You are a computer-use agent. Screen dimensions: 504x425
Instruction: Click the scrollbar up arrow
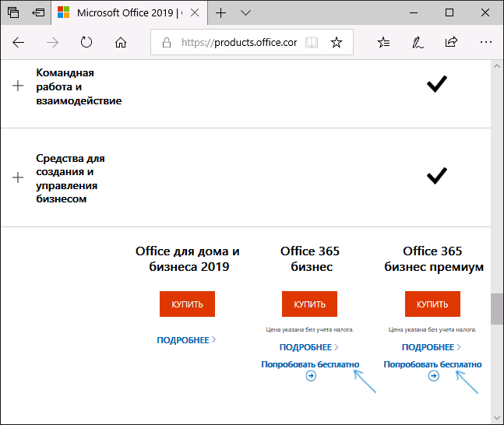click(497, 66)
